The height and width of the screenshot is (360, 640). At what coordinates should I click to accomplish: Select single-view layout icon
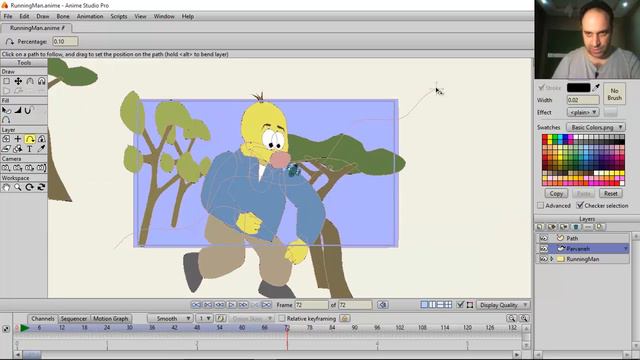[x=424, y=305]
